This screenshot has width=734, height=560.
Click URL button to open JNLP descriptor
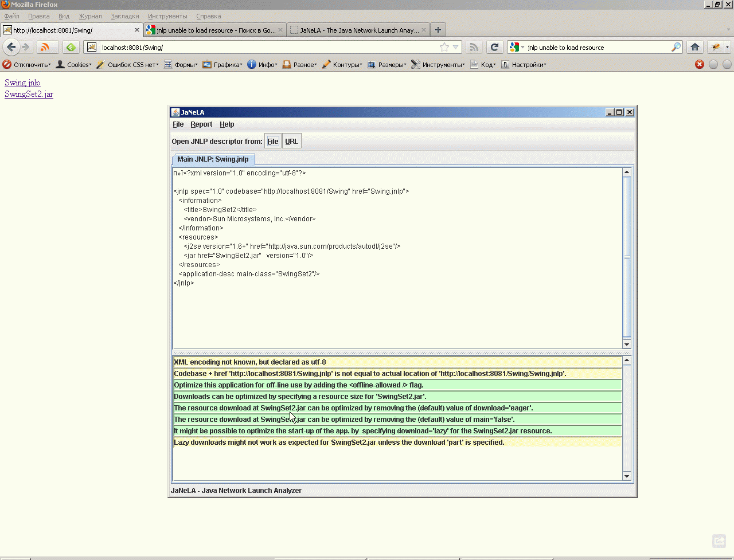[x=291, y=141]
